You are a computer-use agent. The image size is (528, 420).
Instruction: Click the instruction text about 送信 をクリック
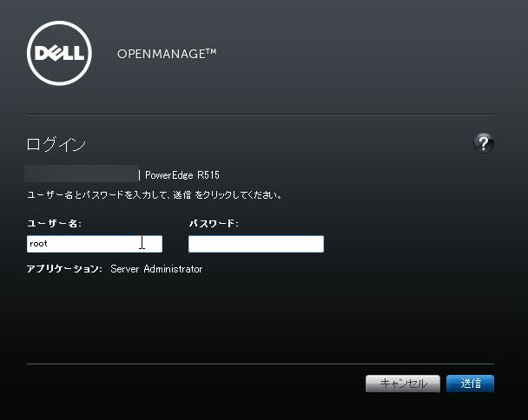[x=155, y=195]
